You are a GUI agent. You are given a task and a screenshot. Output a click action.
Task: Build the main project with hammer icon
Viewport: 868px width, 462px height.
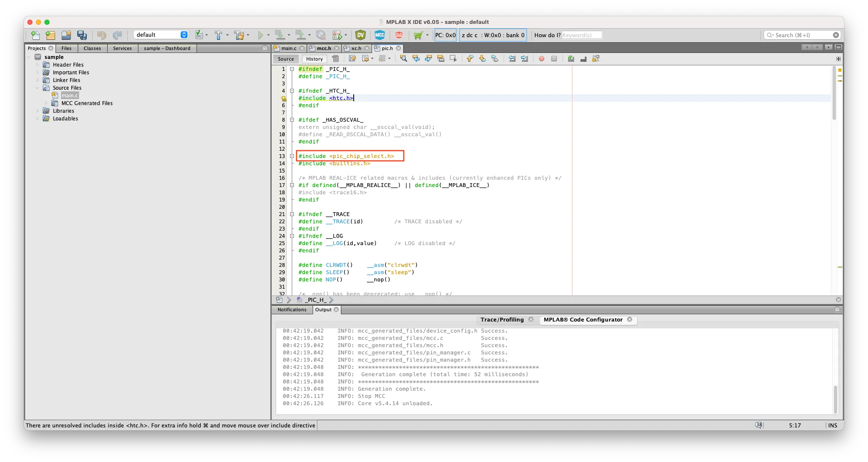218,35
